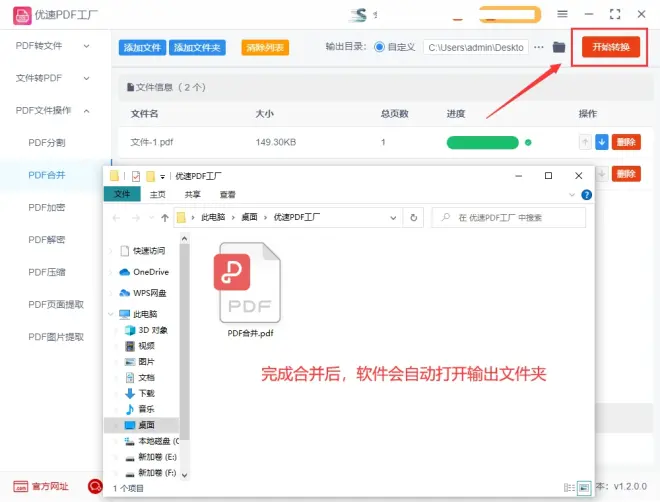Collapse the 此电脑 tree node

click(x=110, y=314)
